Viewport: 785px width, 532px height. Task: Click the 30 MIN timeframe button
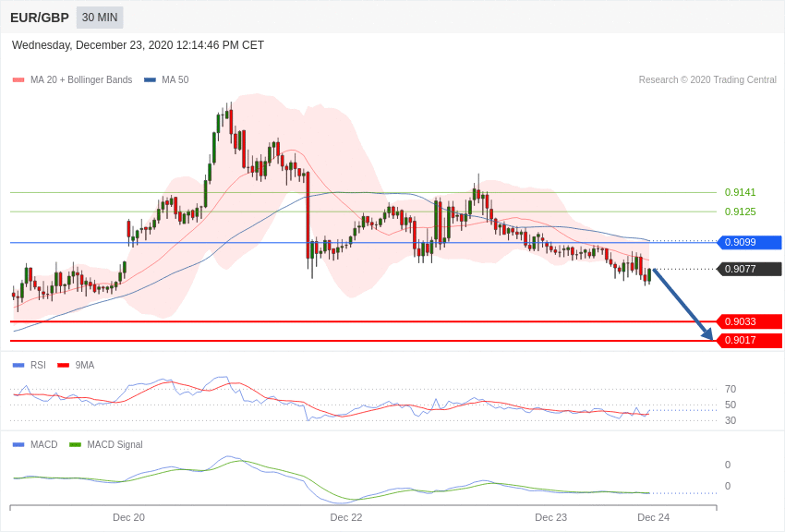(x=100, y=18)
